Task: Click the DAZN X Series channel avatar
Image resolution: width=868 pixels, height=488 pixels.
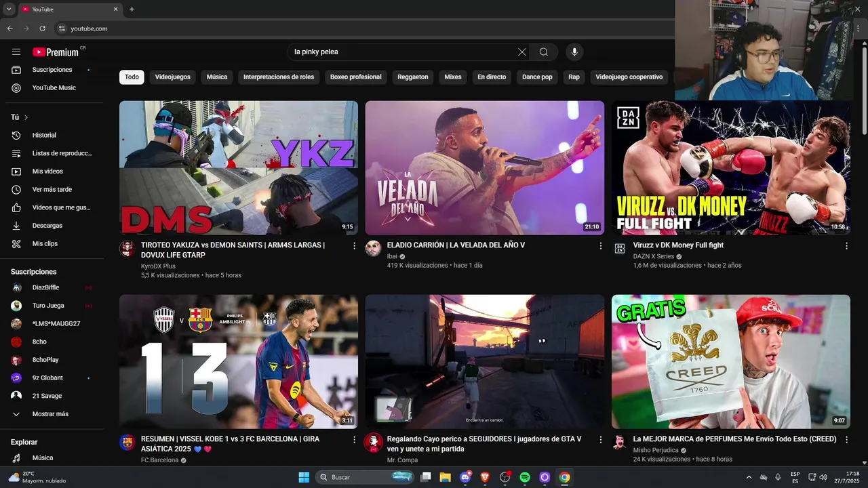Action: click(x=619, y=249)
